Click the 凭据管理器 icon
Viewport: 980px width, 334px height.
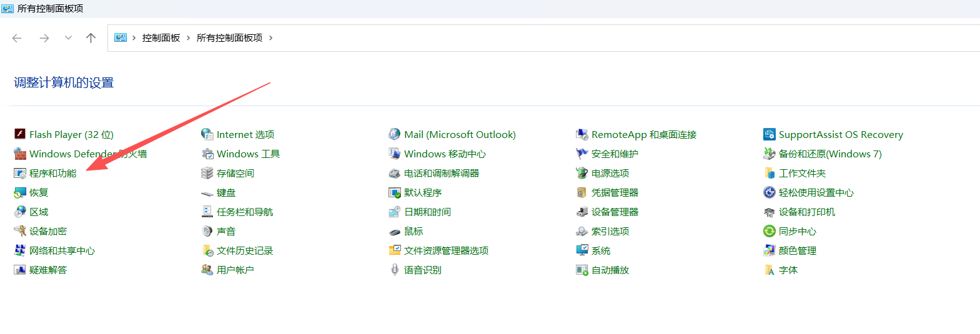point(582,192)
